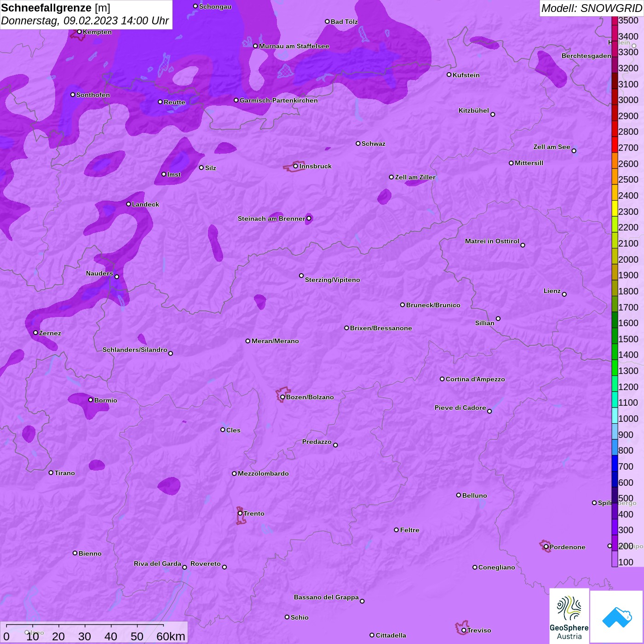Click the Belluno marker dot
Image resolution: width=644 pixels, height=644 pixels.
click(459, 495)
